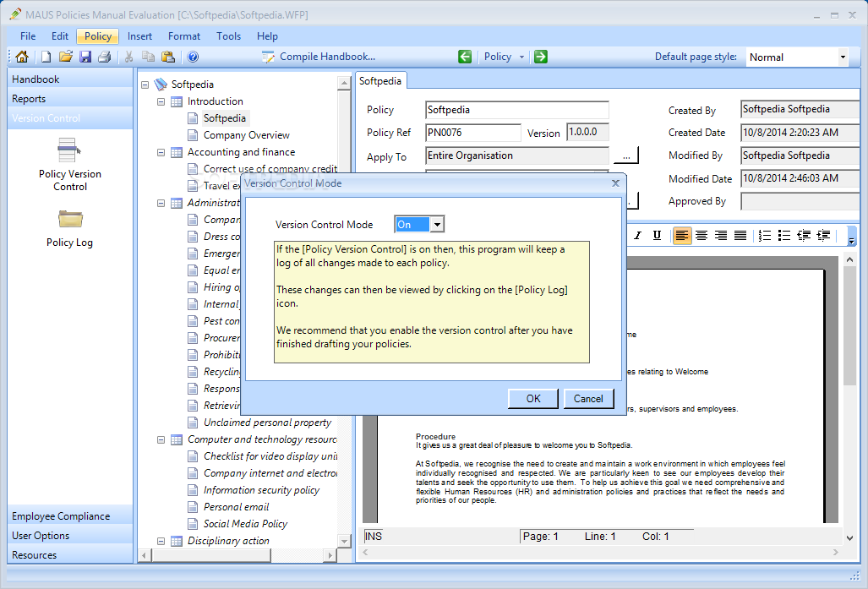Collapse the Disciplinary action tree node
Image resolution: width=868 pixels, height=589 pixels.
(x=161, y=541)
